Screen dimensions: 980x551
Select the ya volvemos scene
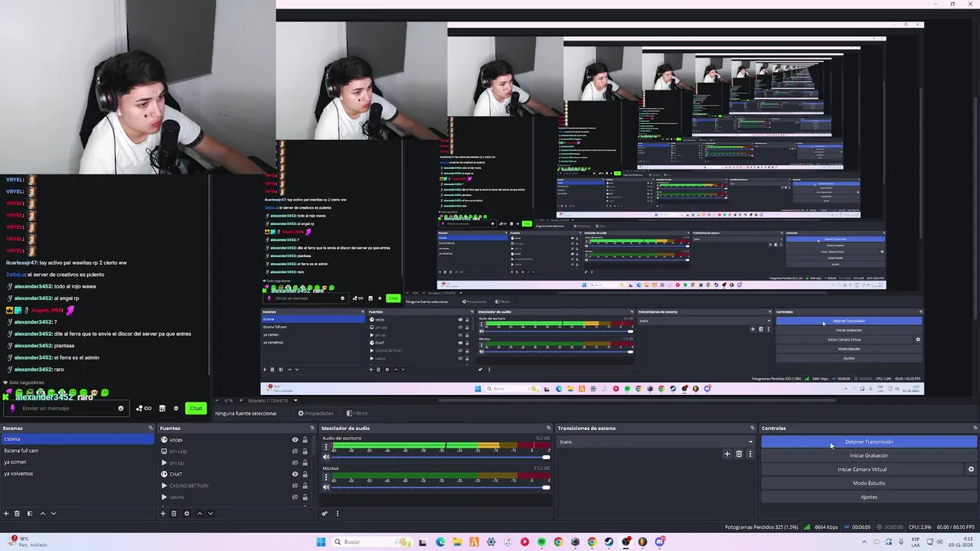[77, 474]
